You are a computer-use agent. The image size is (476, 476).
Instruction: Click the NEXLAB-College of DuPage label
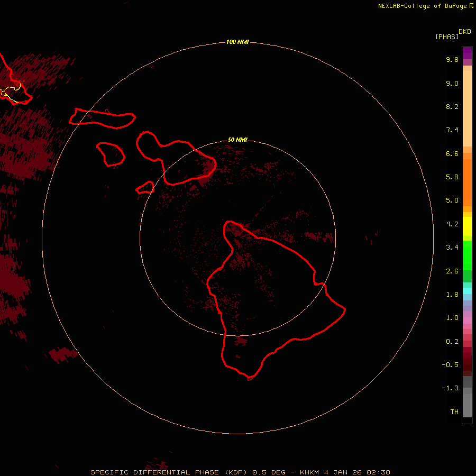[423, 6]
